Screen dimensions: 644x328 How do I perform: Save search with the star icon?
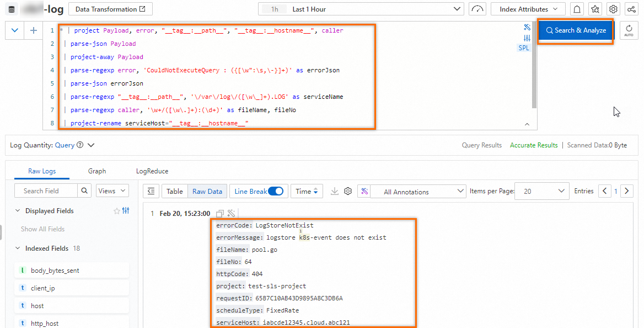click(x=595, y=9)
